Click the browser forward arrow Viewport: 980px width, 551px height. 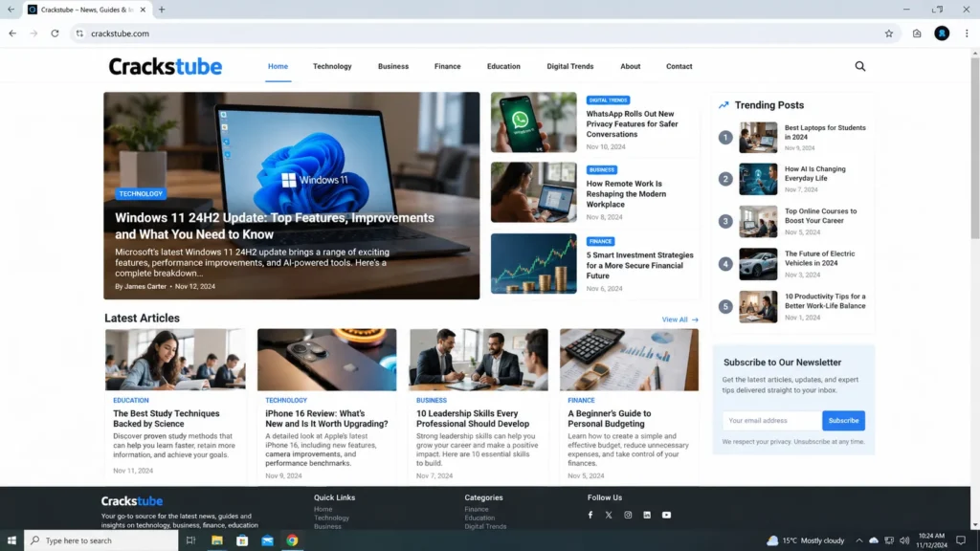33,33
